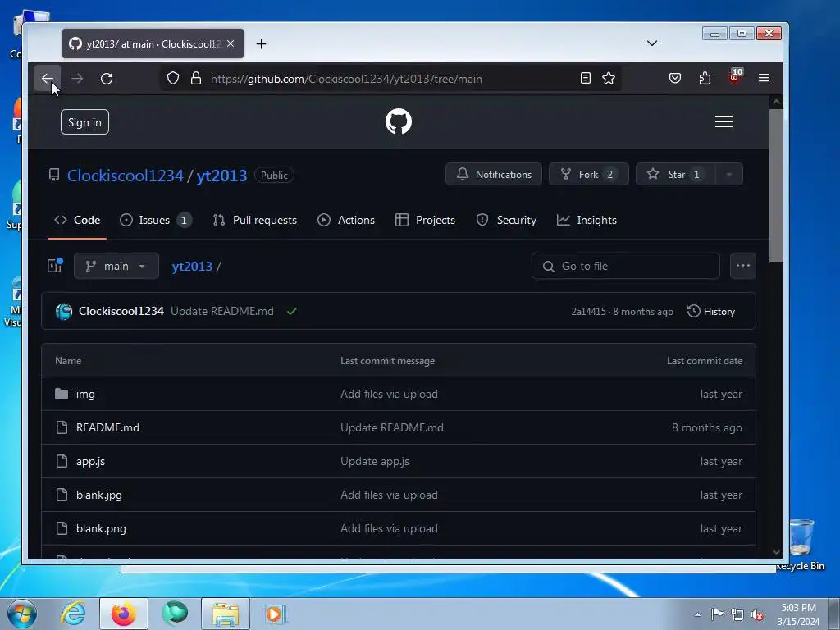Click the padlock site info icon

(x=196, y=78)
